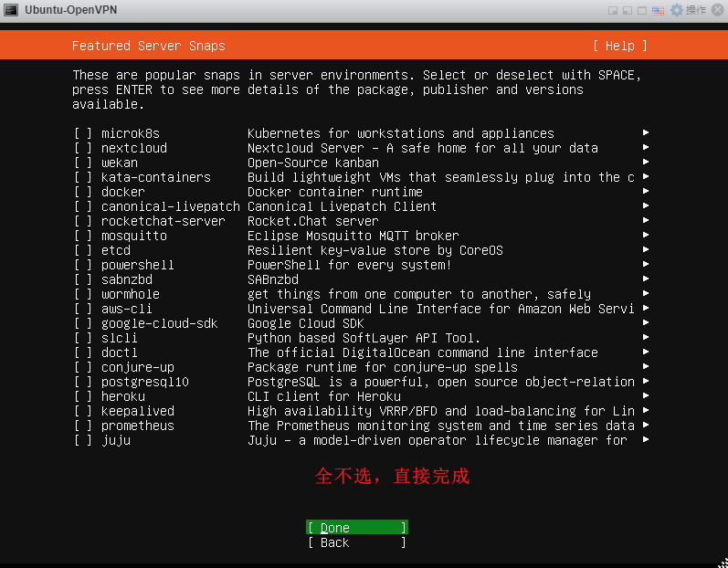Click the 'juju' snap name

pos(116,440)
